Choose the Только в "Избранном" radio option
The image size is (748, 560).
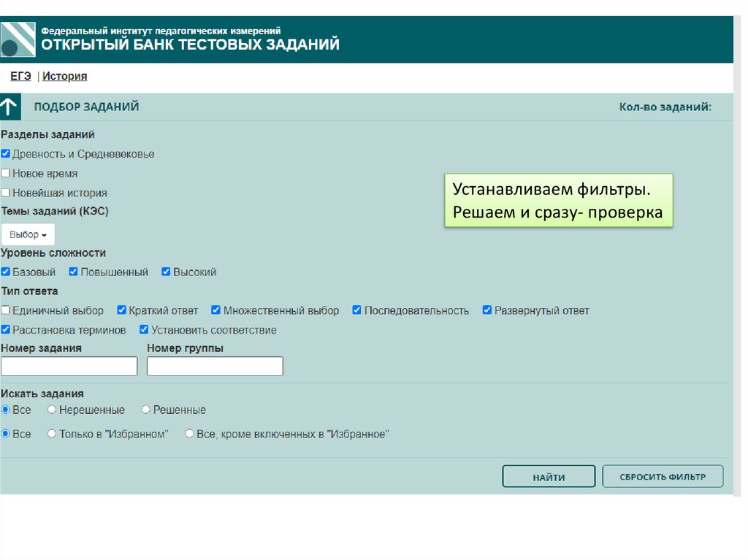click(52, 434)
